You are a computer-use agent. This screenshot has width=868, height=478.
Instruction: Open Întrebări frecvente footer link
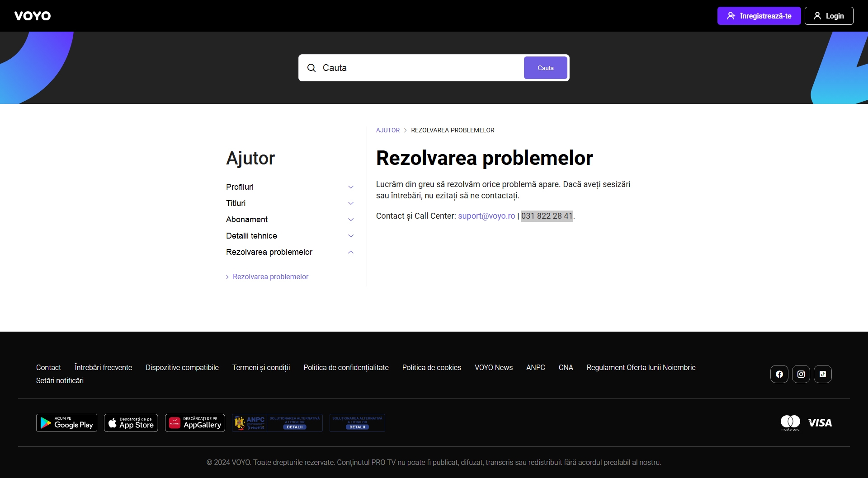click(103, 367)
